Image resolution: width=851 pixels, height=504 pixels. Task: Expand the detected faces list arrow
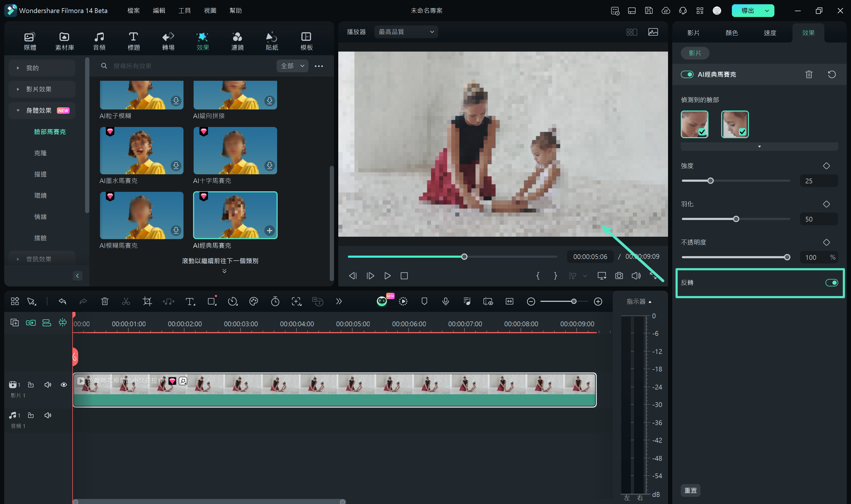coord(759,147)
